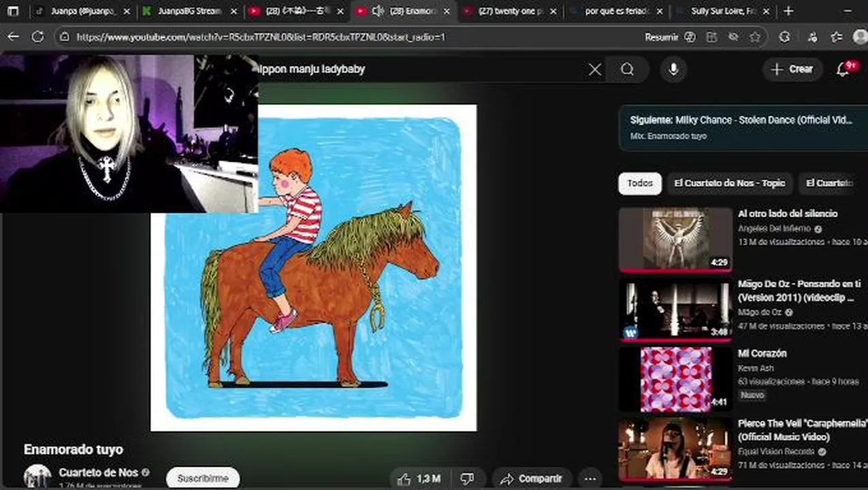This screenshot has width=868, height=490.
Task: Open the tab actions menu icon
Action: pos(13,11)
